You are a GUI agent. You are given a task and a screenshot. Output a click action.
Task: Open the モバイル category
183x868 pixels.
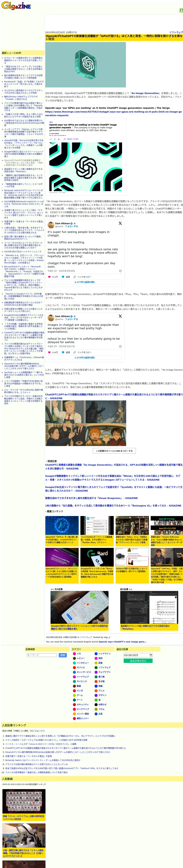(x=81, y=667)
